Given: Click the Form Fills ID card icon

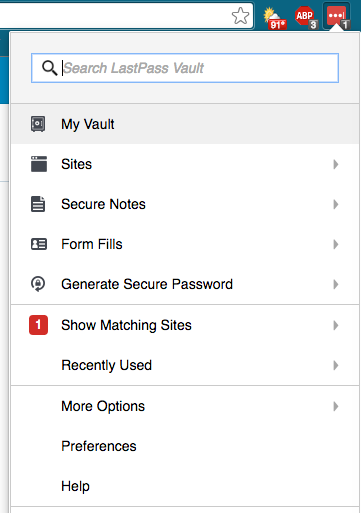Looking at the screenshot, I should (39, 244).
